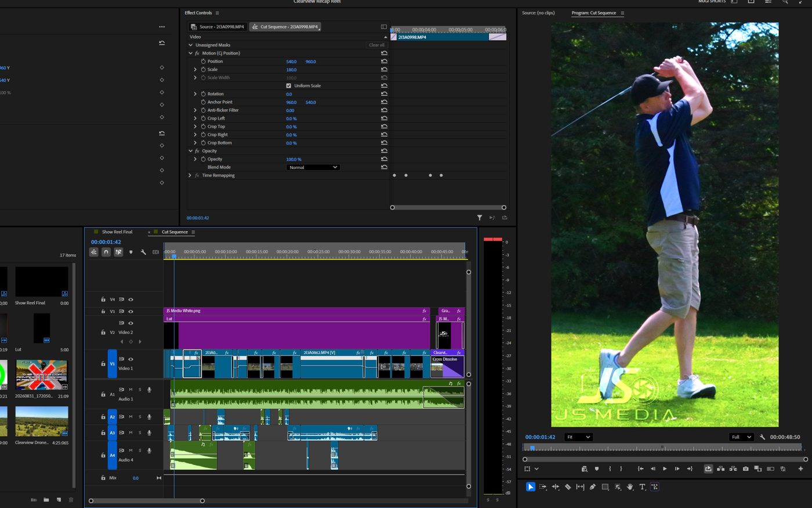This screenshot has width=812, height=508.
Task: Add marker in timeline toolbar
Action: pyautogui.click(x=130, y=252)
